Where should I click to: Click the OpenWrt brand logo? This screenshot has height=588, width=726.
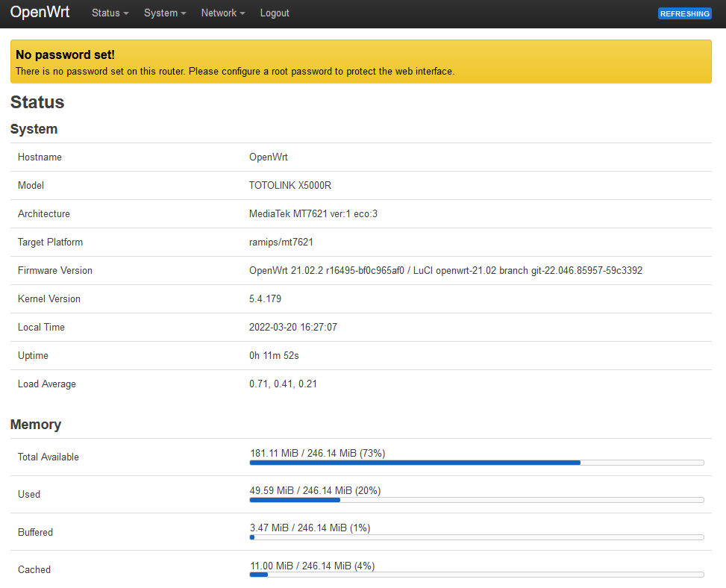40,12
